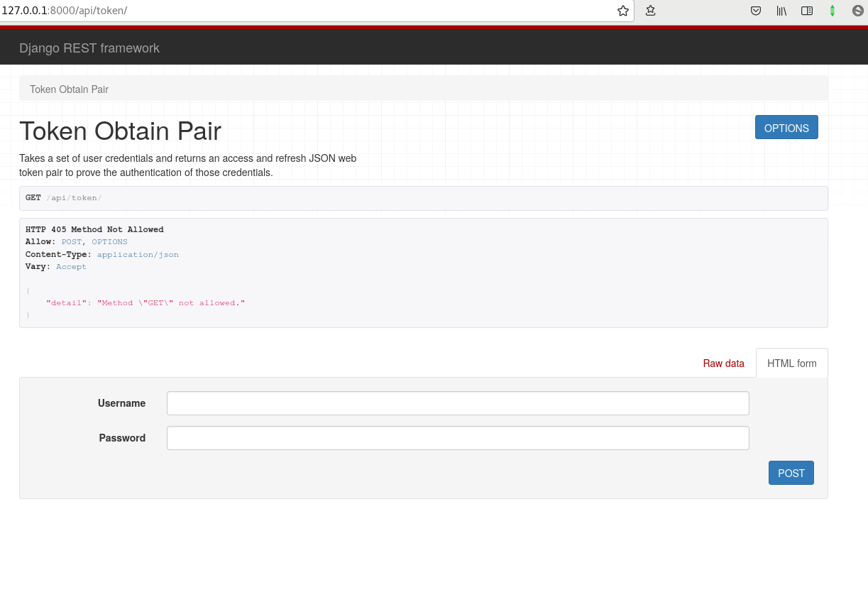This screenshot has width=868, height=602.
Task: Switch to the Raw data tab
Action: [x=723, y=363]
